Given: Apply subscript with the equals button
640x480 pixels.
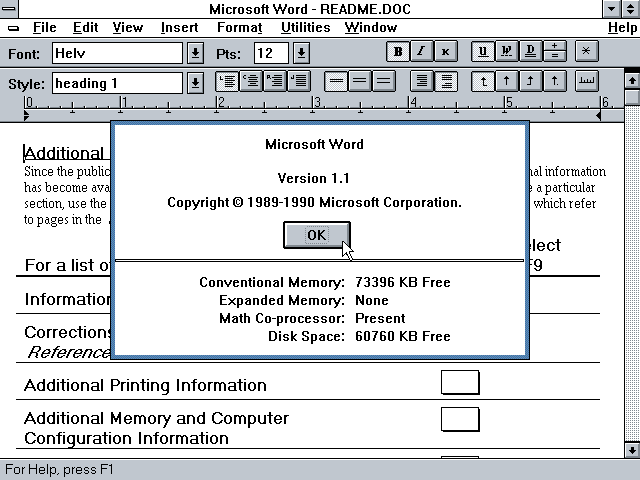Looking at the screenshot, I should [x=554, y=57].
